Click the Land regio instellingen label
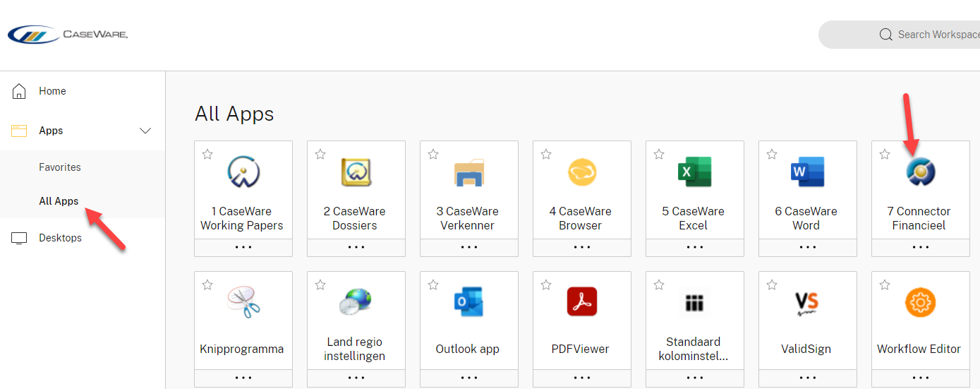Viewport: 980px width, 389px height. (x=355, y=349)
